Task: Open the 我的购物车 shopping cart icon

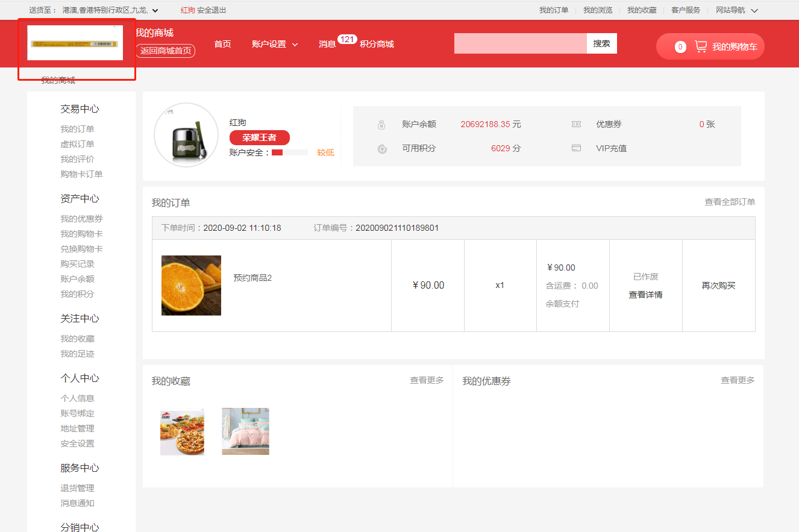Action: click(701, 46)
